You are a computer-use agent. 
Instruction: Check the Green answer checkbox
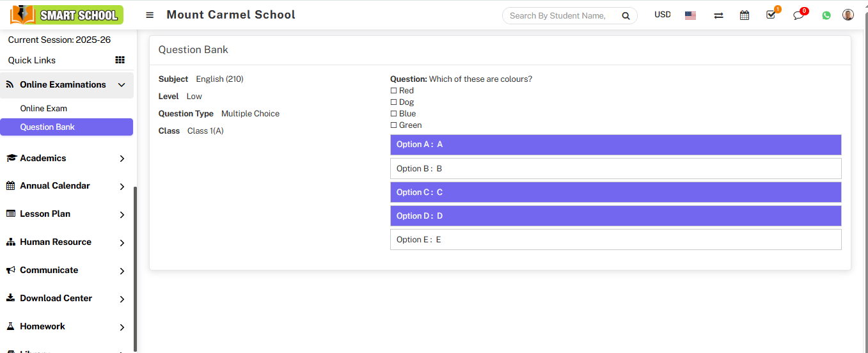394,125
